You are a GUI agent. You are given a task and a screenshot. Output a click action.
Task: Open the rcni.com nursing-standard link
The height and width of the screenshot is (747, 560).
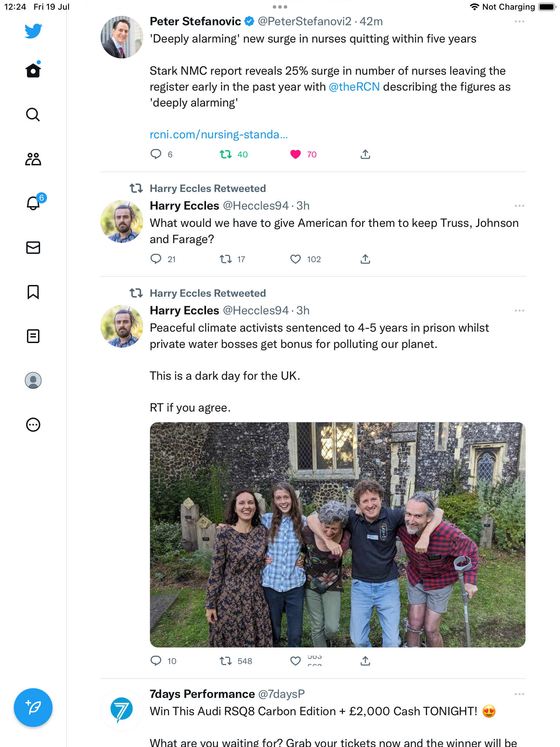(218, 135)
